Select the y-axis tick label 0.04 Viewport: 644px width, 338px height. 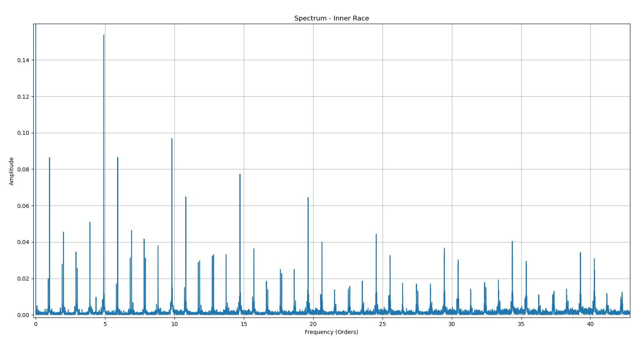[22, 242]
